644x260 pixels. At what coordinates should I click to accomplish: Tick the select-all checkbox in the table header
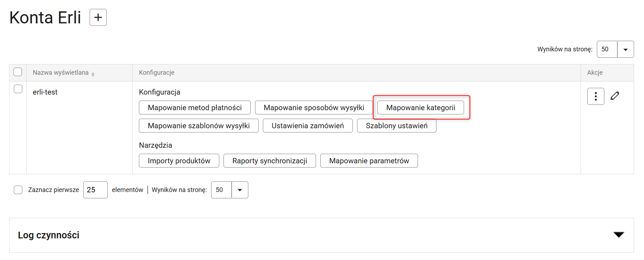18,72
